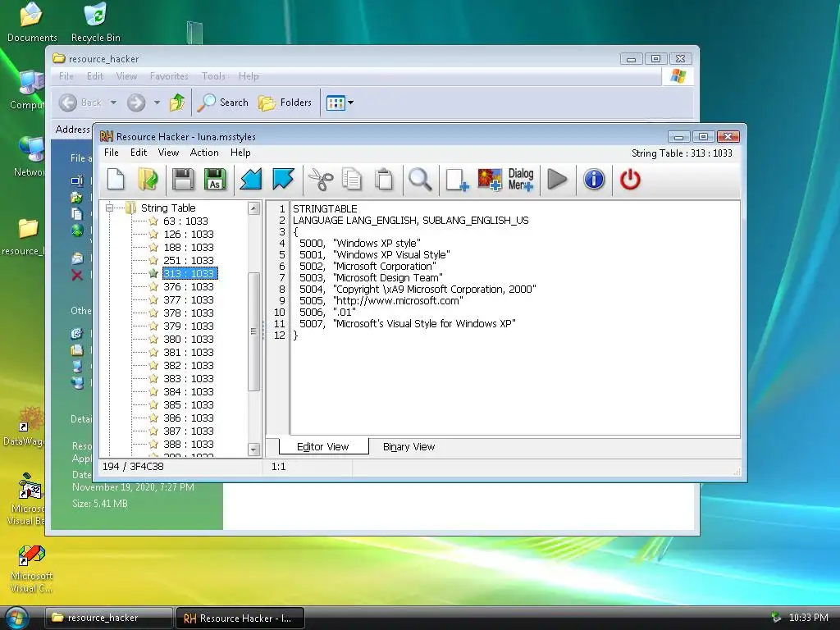Click the magnifying glass Find icon
Screen dimensions: 840x630
tap(420, 180)
